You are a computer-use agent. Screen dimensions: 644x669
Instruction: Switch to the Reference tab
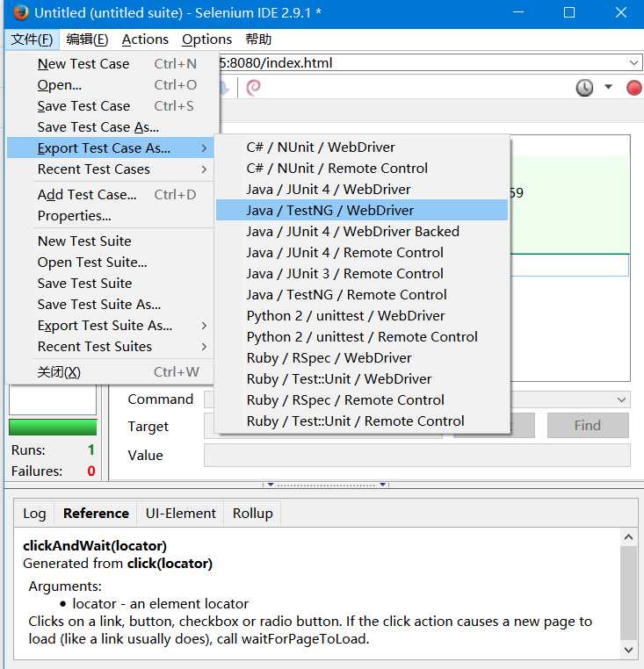tap(96, 514)
